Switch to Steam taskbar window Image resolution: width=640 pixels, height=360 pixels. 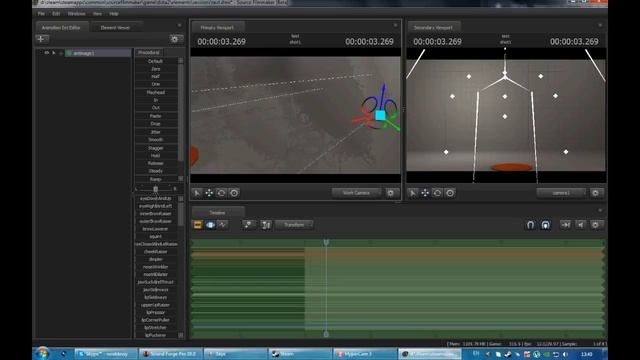click(x=299, y=354)
